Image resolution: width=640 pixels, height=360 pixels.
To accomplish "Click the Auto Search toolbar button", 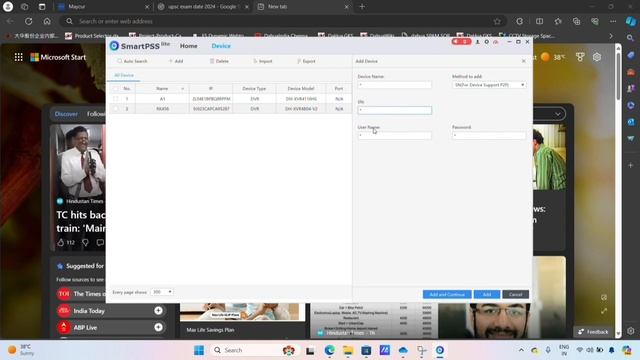I will (132, 61).
